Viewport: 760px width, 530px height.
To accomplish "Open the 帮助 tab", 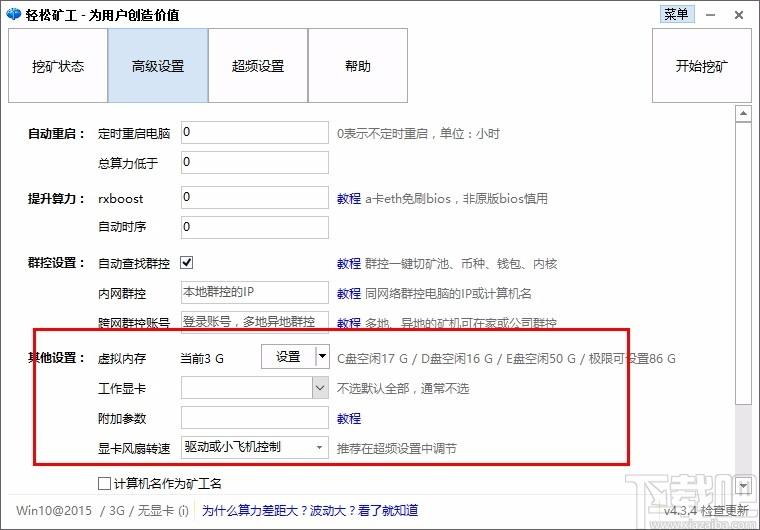I will pyautogui.click(x=358, y=65).
